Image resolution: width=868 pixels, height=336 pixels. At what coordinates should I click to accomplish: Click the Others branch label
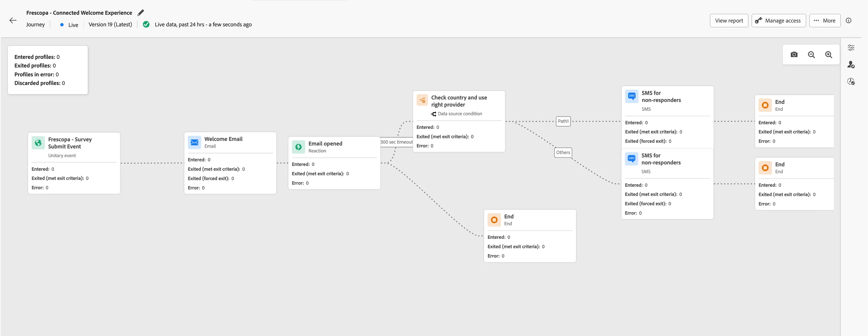click(563, 153)
